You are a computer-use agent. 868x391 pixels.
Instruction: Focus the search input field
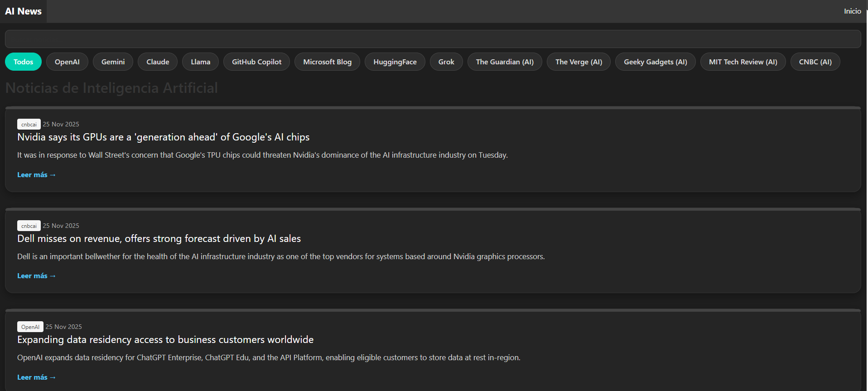[433, 39]
